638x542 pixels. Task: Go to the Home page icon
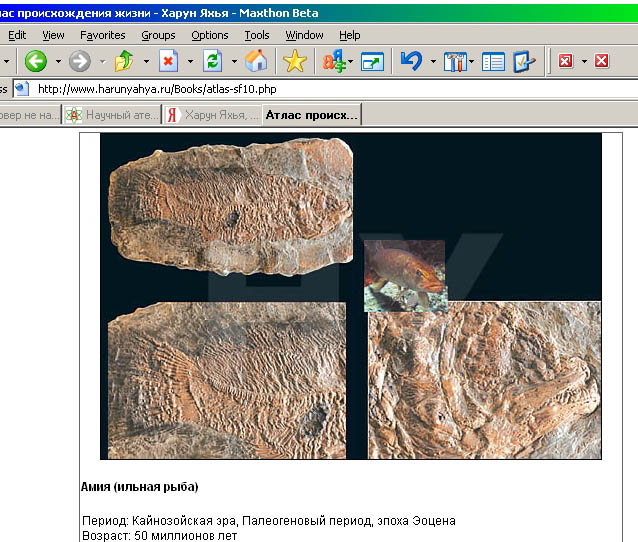pyautogui.click(x=256, y=61)
